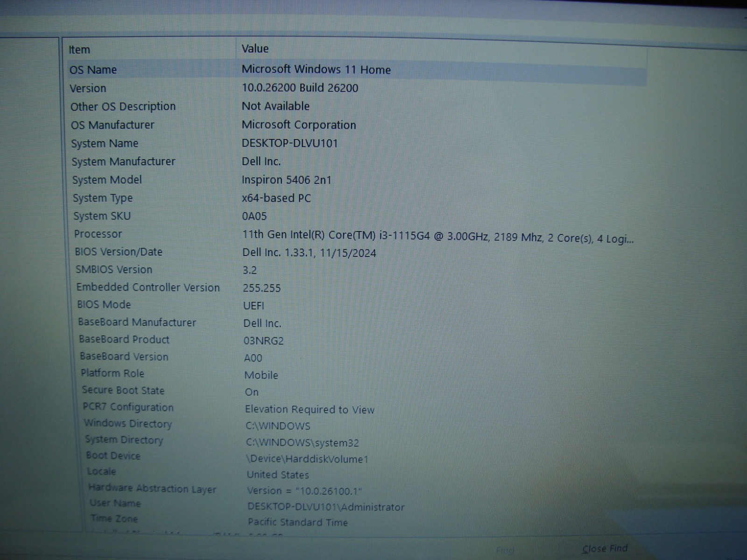
Task: Select BaseBoard Version row
Action: pyautogui.click(x=124, y=357)
